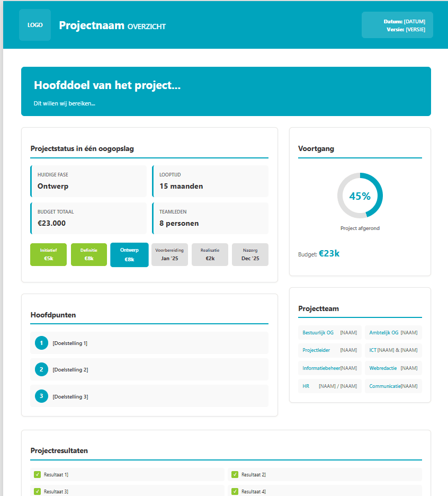The height and width of the screenshot is (496, 448).
Task: Click the Webredactie team tag
Action: tap(393, 368)
